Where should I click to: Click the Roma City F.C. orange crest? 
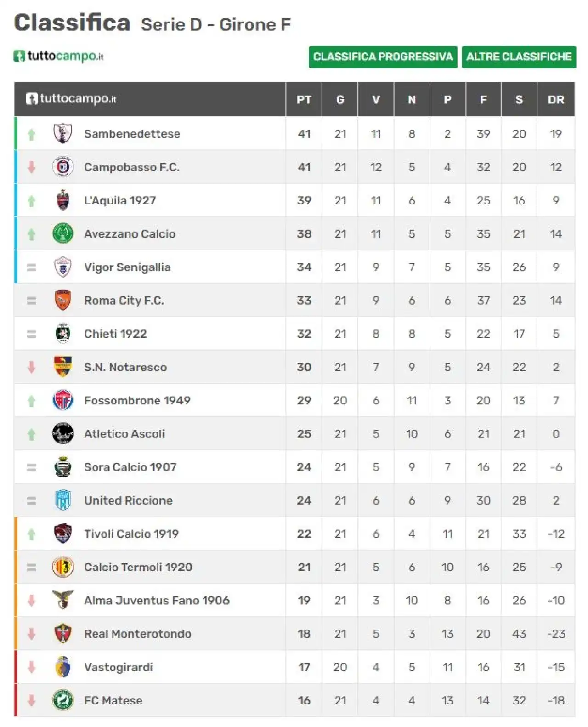point(63,301)
